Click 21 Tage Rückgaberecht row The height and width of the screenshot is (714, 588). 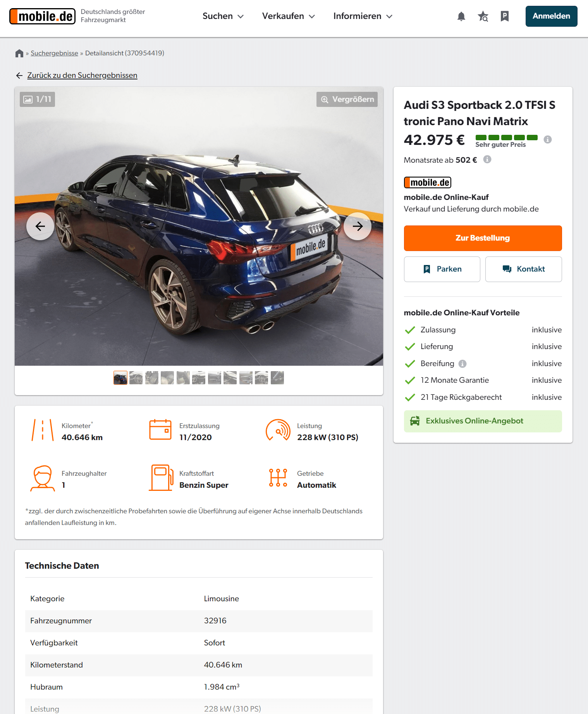483,397
